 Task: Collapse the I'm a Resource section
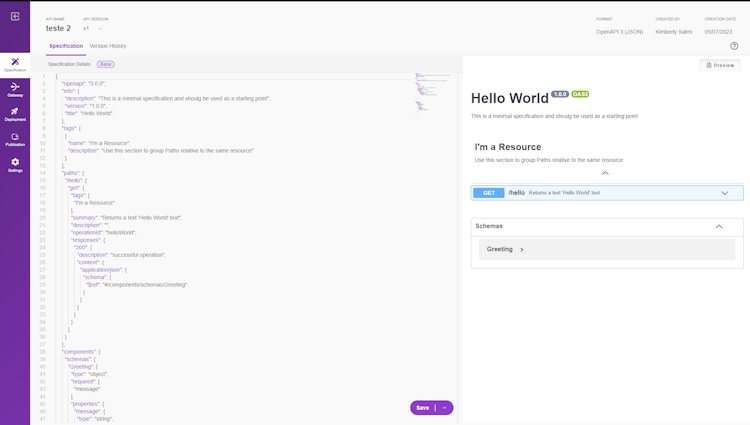pyautogui.click(x=605, y=173)
